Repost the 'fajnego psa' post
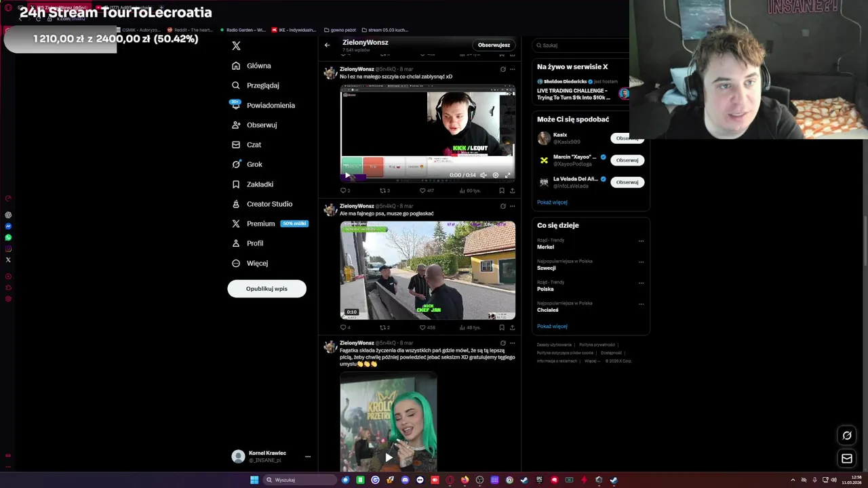868x488 pixels. 384,327
